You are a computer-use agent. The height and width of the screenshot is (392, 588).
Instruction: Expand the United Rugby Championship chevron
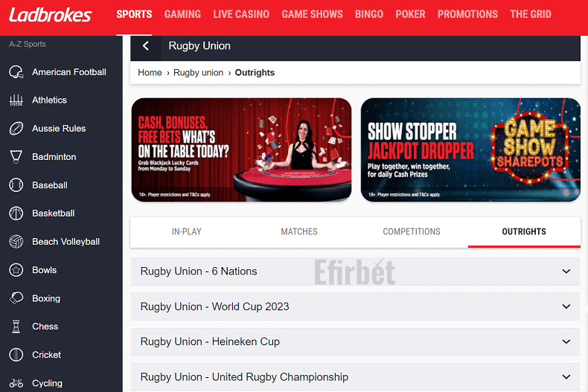(566, 377)
